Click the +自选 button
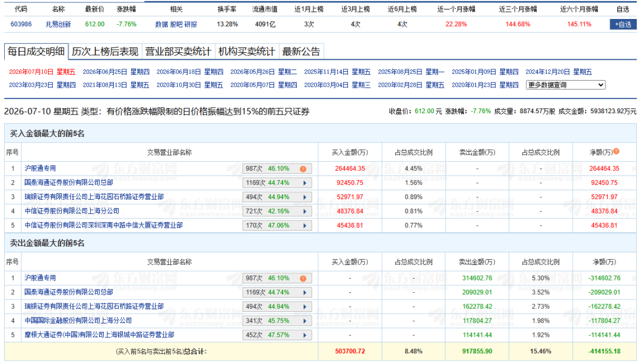Screen dimensions: 641x364 click(623, 24)
